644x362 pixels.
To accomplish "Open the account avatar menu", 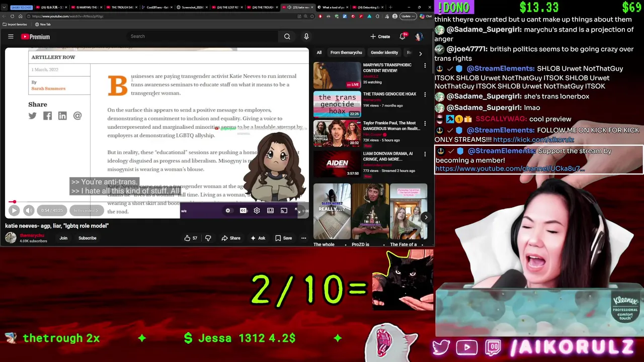I will (419, 36).
